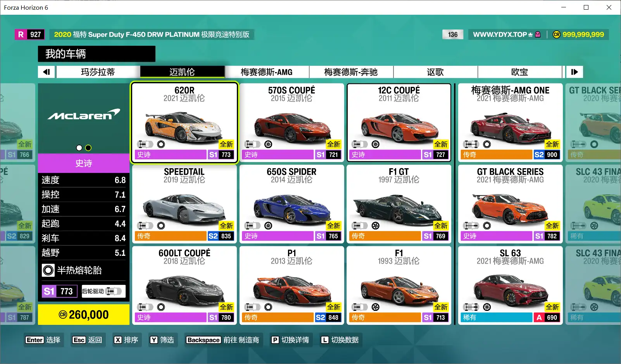
Task: Click the tire icon on GT BLACK SERIES 2021 card
Action: click(x=487, y=226)
